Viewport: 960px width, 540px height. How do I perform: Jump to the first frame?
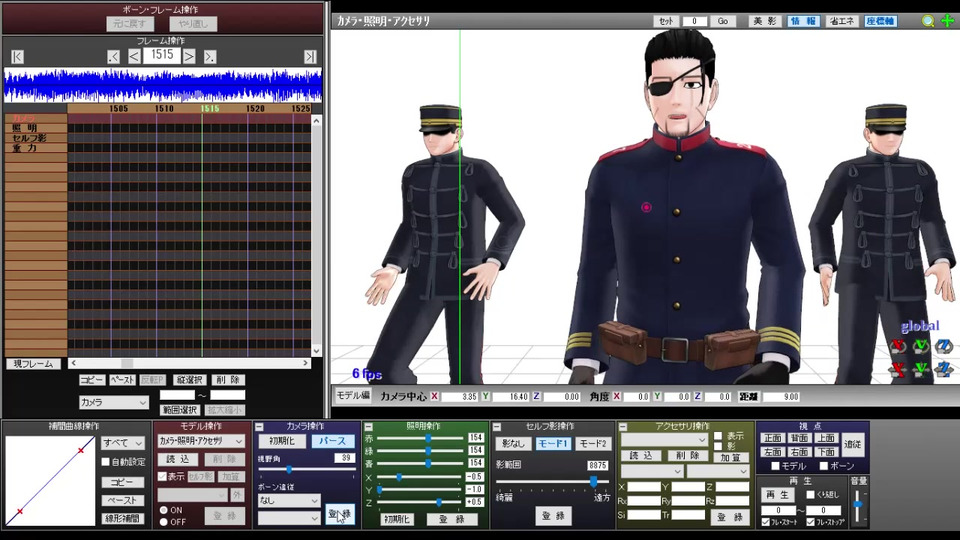(17, 57)
